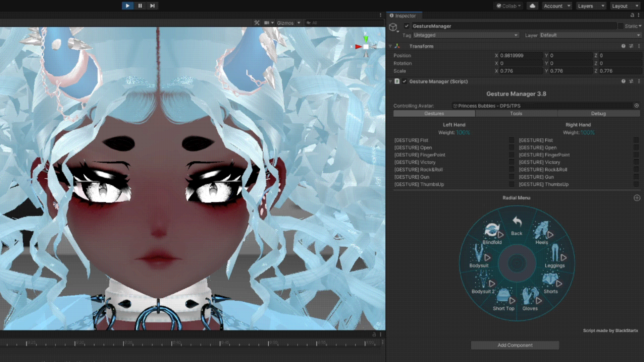644x362 pixels.
Task: Open the Layers dropdown in top bar
Action: [x=591, y=6]
